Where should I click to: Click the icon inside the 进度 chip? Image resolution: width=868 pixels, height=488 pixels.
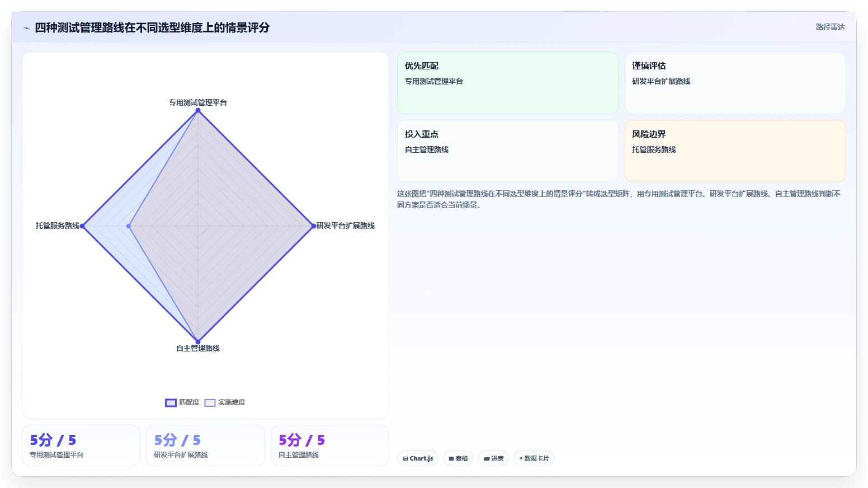point(487,459)
